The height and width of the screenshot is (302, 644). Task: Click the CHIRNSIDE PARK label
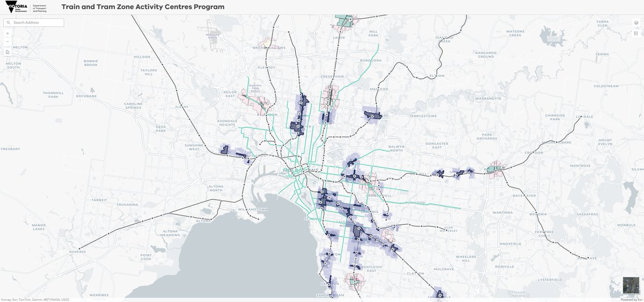555,117
